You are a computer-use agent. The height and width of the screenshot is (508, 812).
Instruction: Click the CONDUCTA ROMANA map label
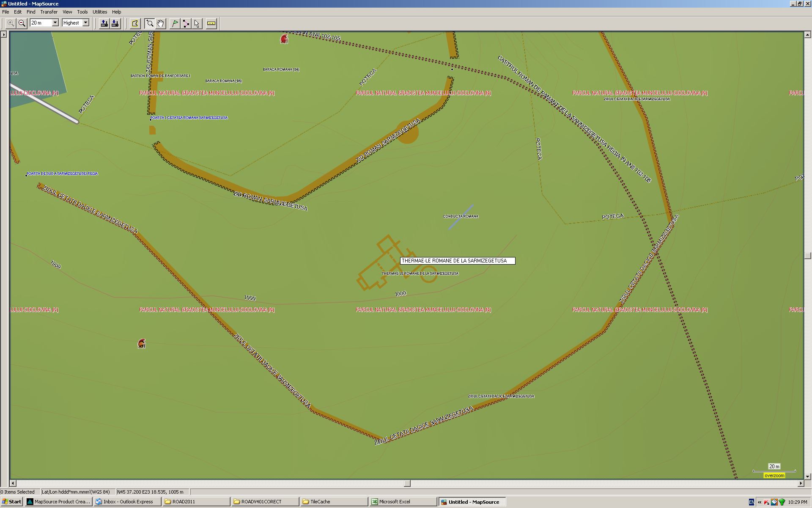[461, 216]
